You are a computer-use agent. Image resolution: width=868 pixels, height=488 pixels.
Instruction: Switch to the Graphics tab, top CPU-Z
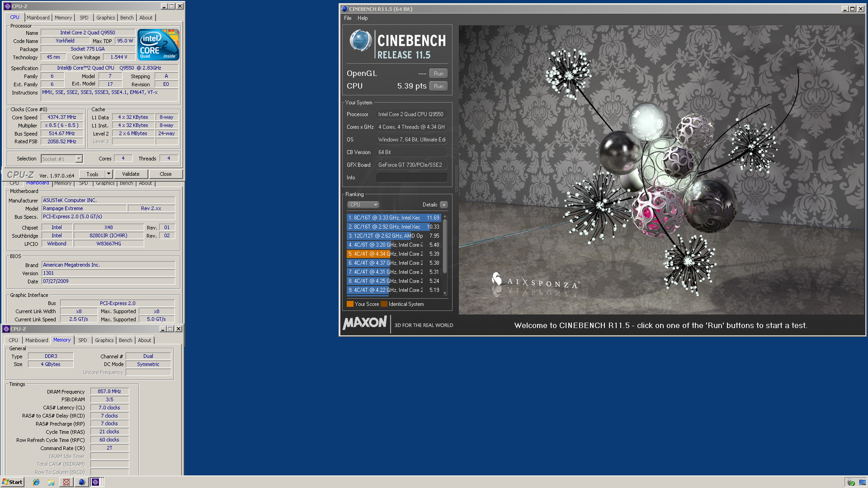106,18
